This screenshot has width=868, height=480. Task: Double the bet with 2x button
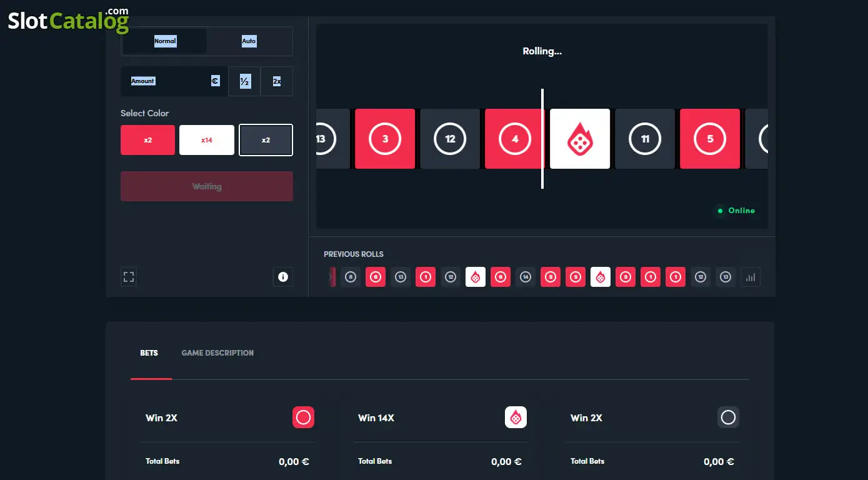pyautogui.click(x=277, y=81)
